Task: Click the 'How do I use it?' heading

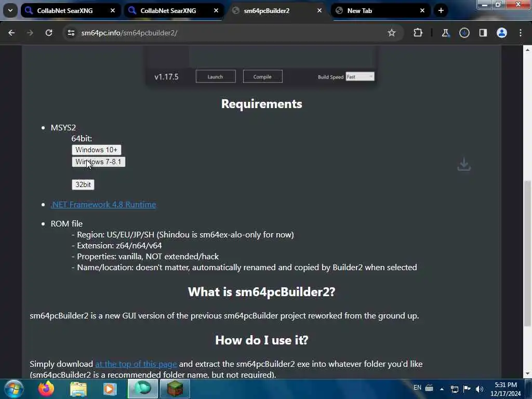Action: [x=262, y=340]
